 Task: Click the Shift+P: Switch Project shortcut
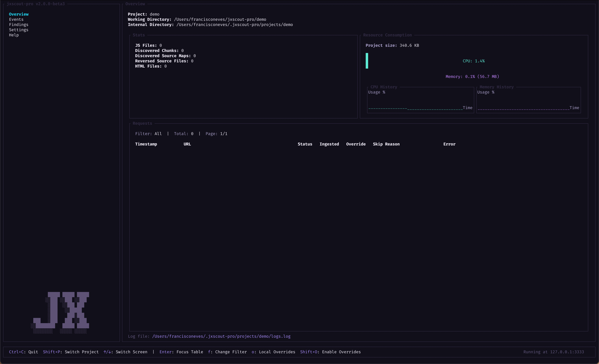(x=71, y=352)
